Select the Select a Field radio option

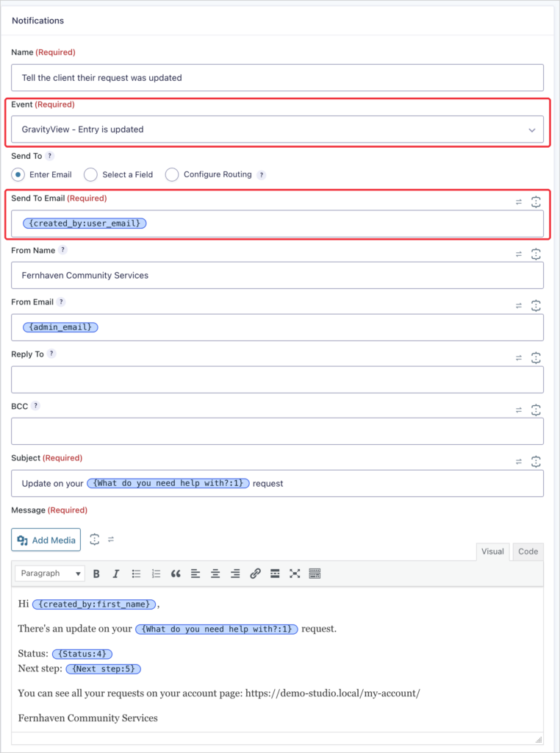90,175
